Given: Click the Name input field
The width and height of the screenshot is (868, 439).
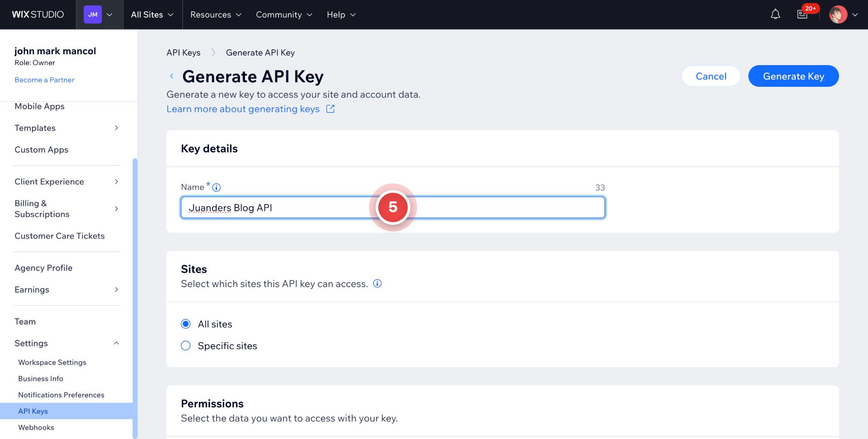Looking at the screenshot, I should point(393,208).
